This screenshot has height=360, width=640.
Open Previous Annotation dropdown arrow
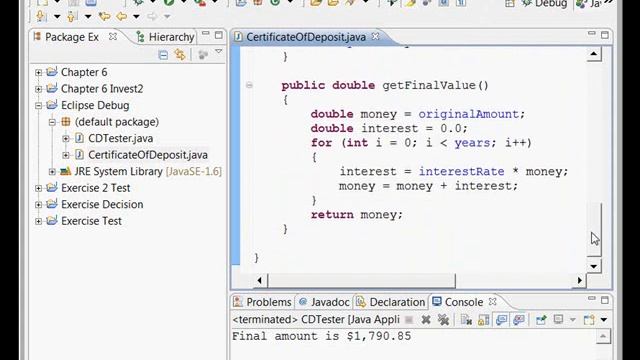(88, 17)
